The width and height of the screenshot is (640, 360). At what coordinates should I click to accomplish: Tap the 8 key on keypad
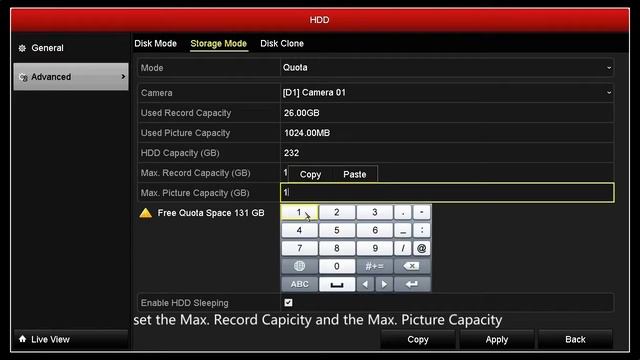coord(337,248)
